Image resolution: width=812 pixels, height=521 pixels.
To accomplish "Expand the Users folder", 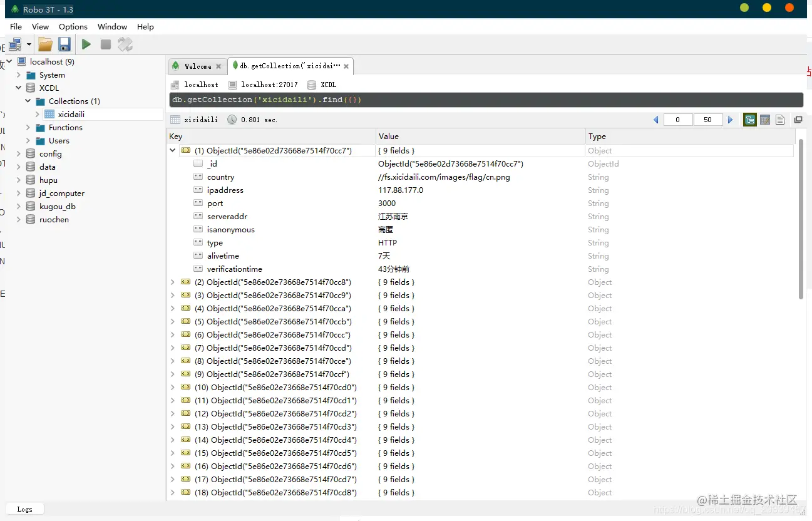I will [28, 140].
